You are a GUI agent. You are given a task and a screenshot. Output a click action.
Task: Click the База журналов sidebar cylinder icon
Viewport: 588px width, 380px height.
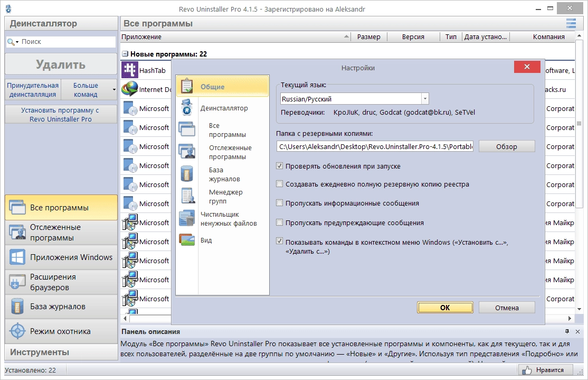(17, 307)
